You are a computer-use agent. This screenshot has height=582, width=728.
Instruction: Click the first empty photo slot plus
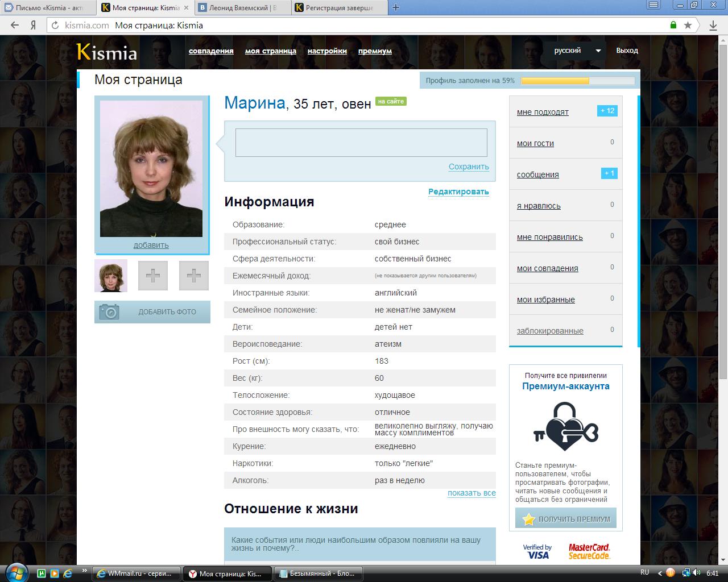point(153,276)
